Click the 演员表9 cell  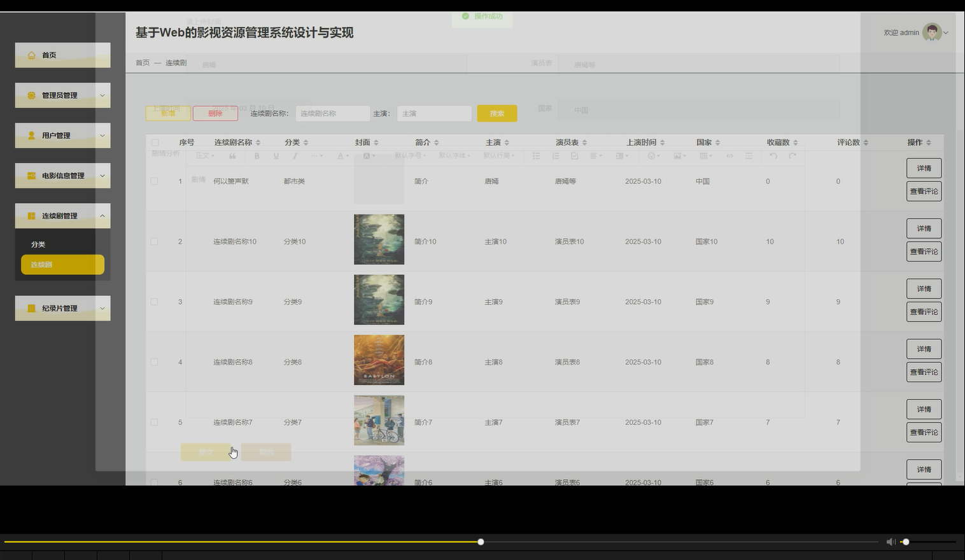coord(567,302)
